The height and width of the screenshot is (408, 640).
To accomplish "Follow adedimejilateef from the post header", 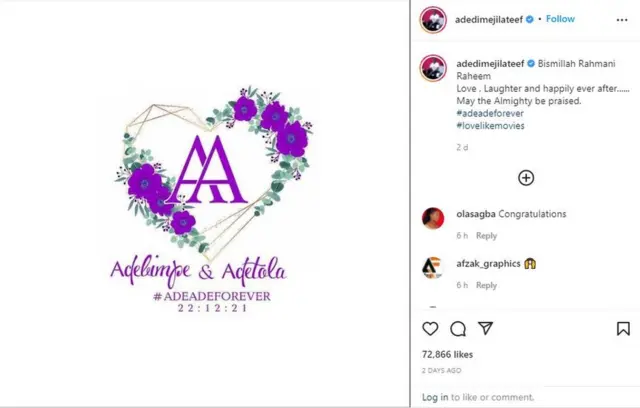I will click(x=560, y=19).
